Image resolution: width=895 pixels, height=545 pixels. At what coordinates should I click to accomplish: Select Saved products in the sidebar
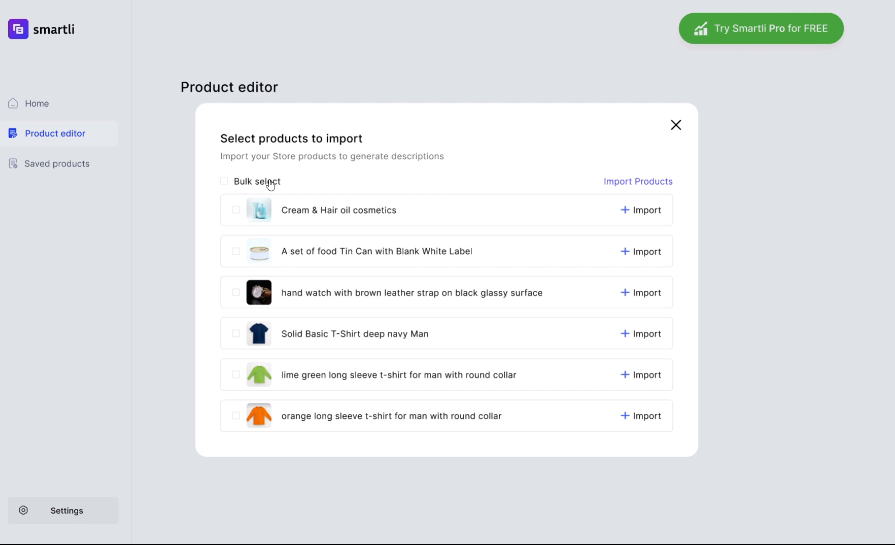pyautogui.click(x=56, y=164)
